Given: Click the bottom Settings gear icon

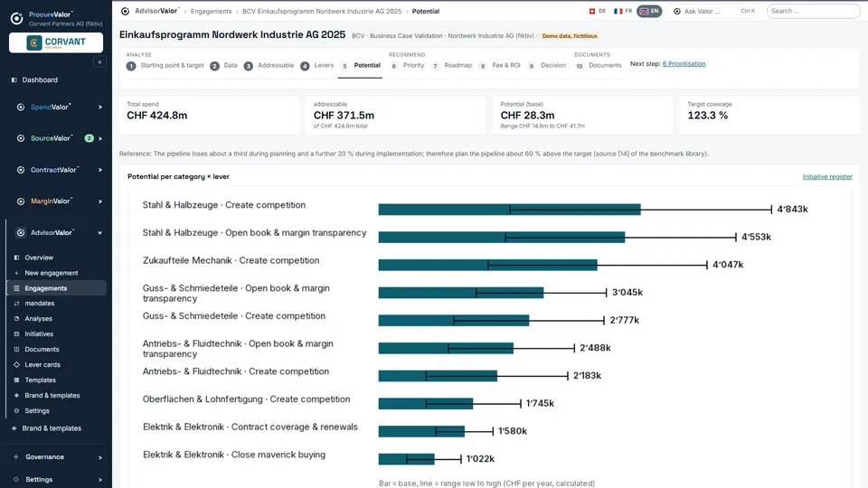Looking at the screenshot, I should point(15,480).
